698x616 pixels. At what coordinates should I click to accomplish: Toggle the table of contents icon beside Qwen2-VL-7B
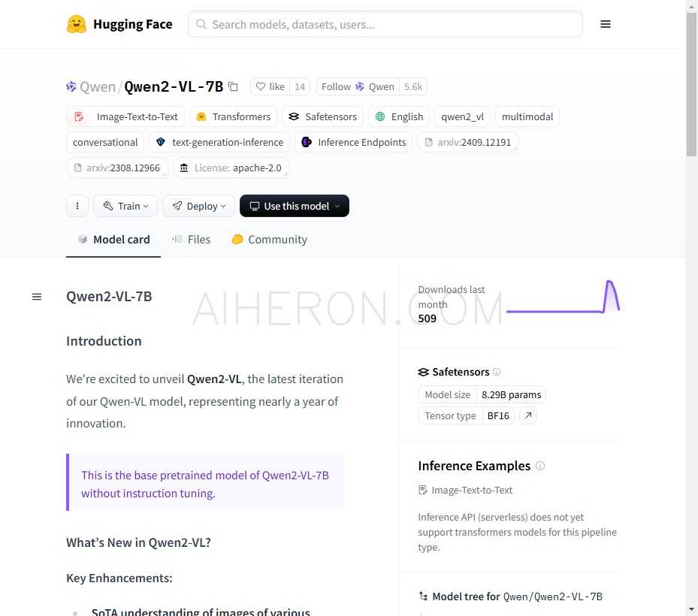(x=37, y=297)
